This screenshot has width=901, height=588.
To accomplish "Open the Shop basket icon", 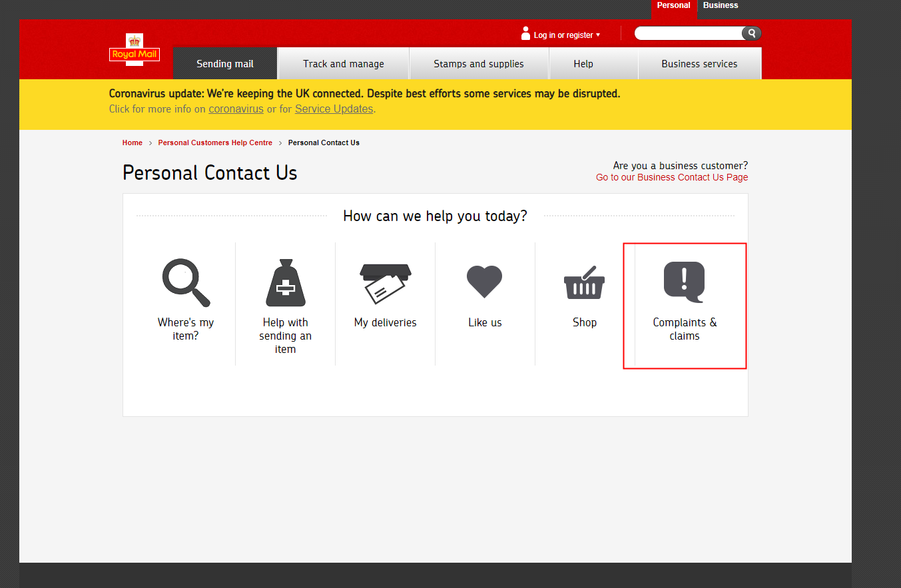I will 584,282.
